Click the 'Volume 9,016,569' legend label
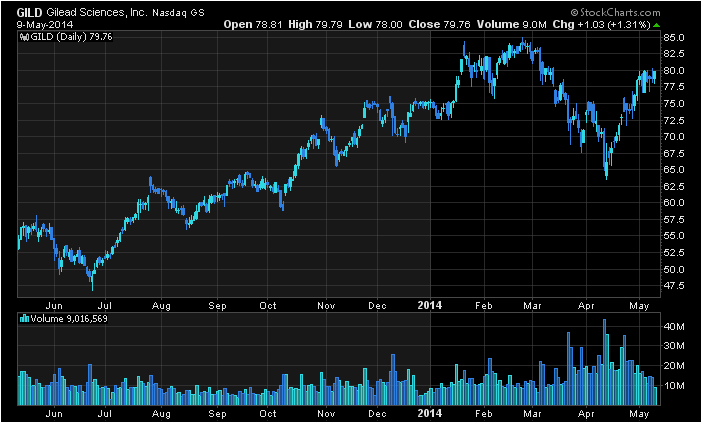This screenshot has height=423, width=702. coord(69,319)
